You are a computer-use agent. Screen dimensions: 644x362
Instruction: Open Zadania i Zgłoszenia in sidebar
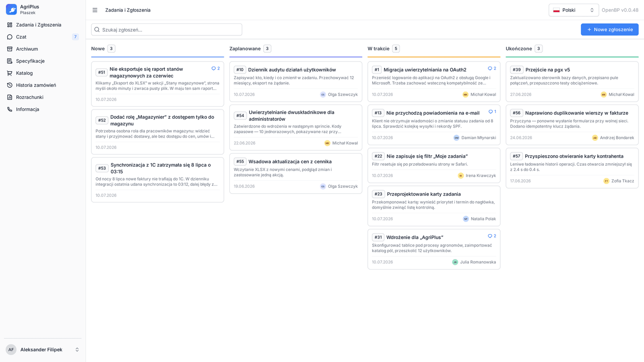[x=43, y=25]
